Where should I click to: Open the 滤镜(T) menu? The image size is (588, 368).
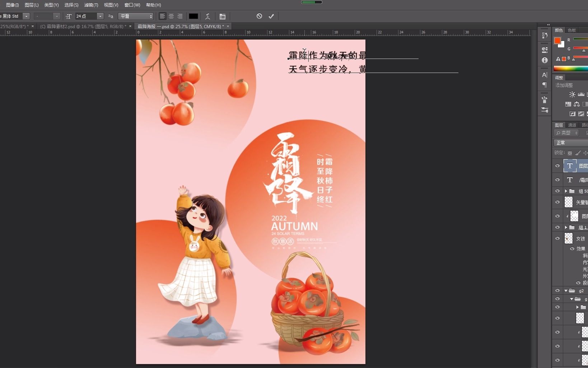pyautogui.click(x=91, y=5)
